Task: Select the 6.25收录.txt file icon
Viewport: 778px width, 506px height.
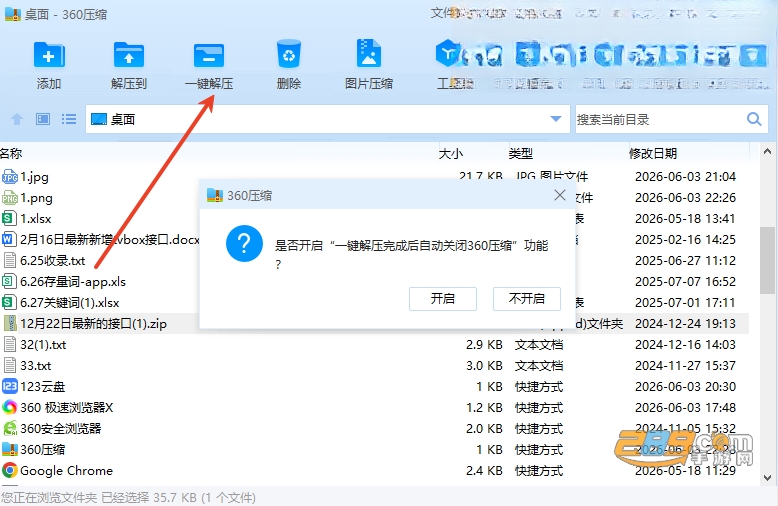Action: 10,260
